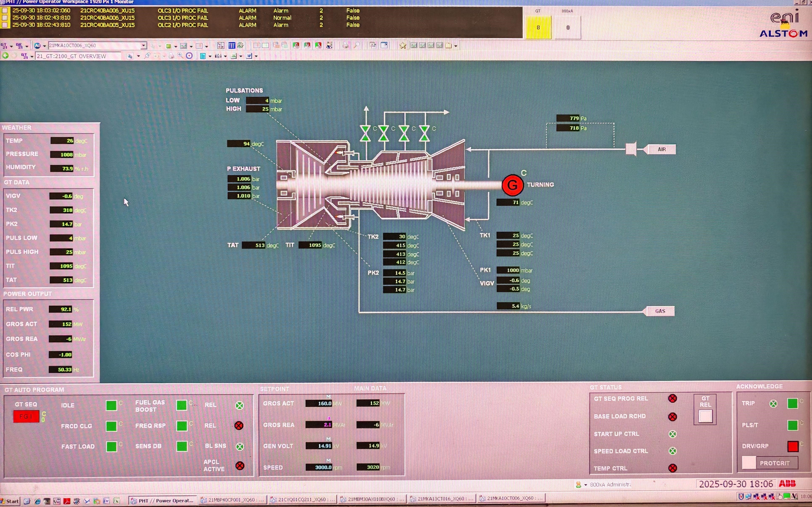Viewport: 812px width, 507px height.
Task: Switch to 21MBP40CP001_XQ60 taskbar window
Action: pos(232,499)
